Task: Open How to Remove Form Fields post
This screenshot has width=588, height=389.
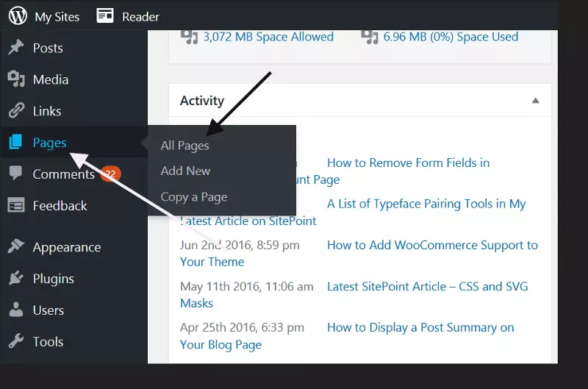Action: pos(409,163)
